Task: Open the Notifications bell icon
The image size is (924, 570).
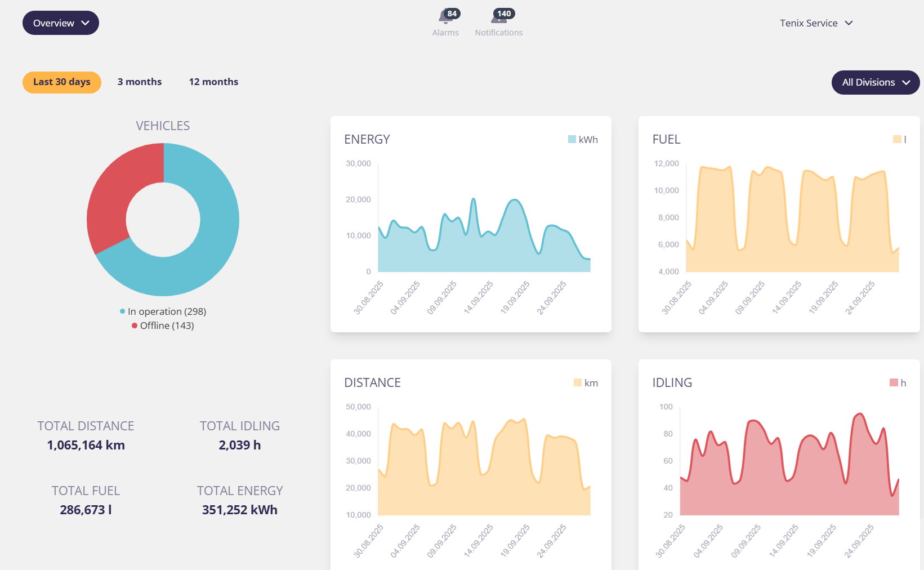Action: point(497,19)
